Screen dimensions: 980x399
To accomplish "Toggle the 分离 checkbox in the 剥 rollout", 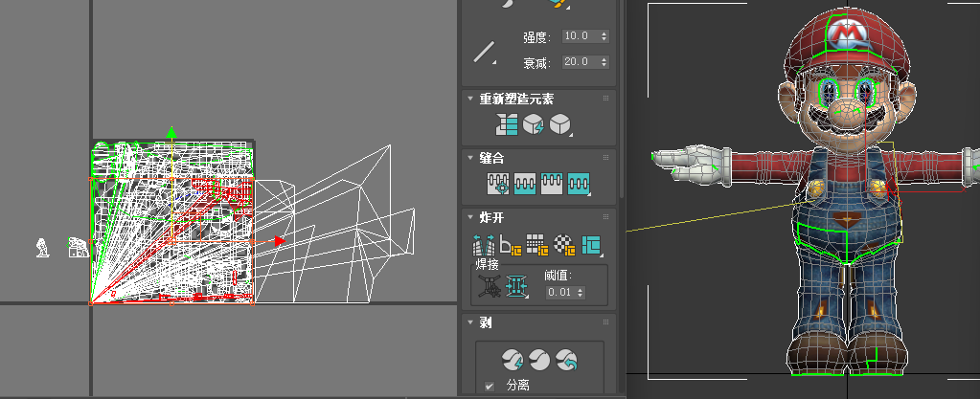I will coord(490,387).
